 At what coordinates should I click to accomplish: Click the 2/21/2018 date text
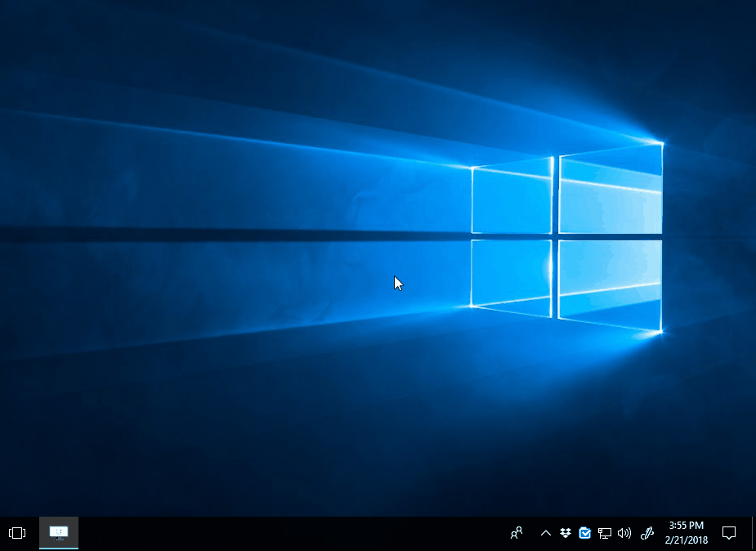tap(686, 540)
